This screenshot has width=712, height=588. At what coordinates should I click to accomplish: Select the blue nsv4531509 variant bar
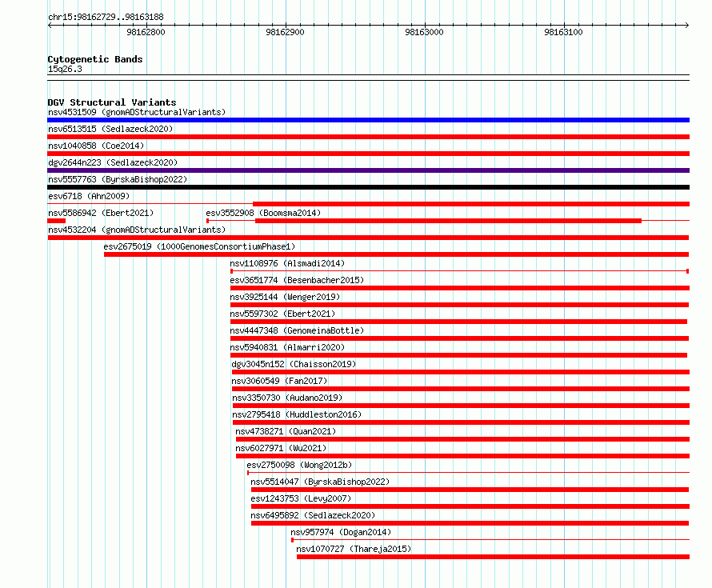368,120
